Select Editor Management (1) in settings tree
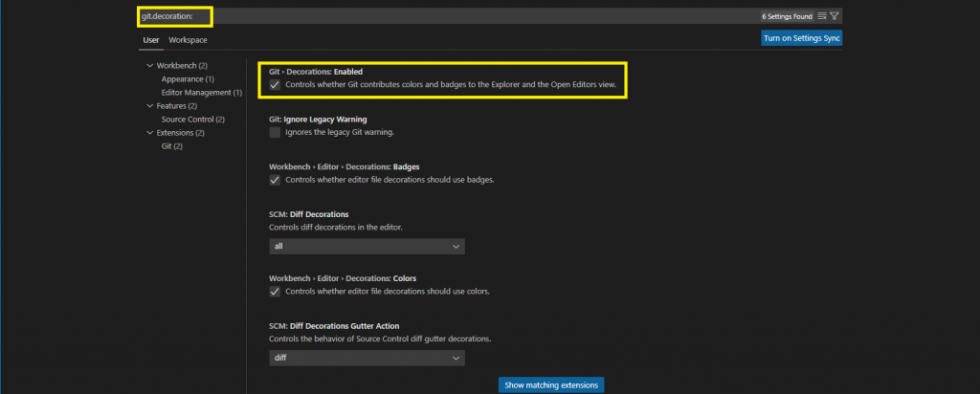The image size is (980, 394). 202,93
